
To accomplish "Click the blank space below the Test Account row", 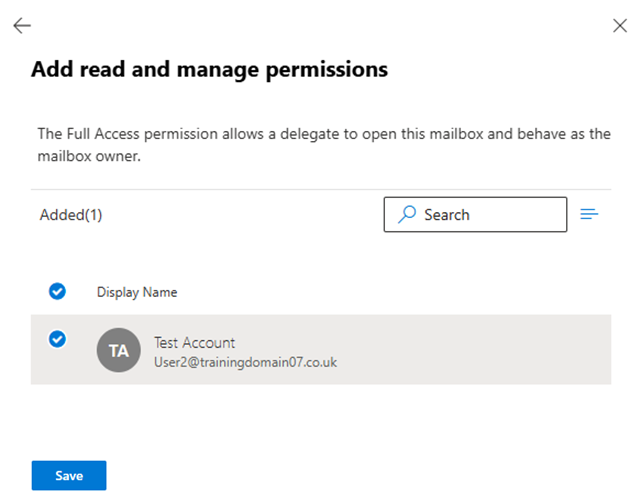I will coord(321,421).
